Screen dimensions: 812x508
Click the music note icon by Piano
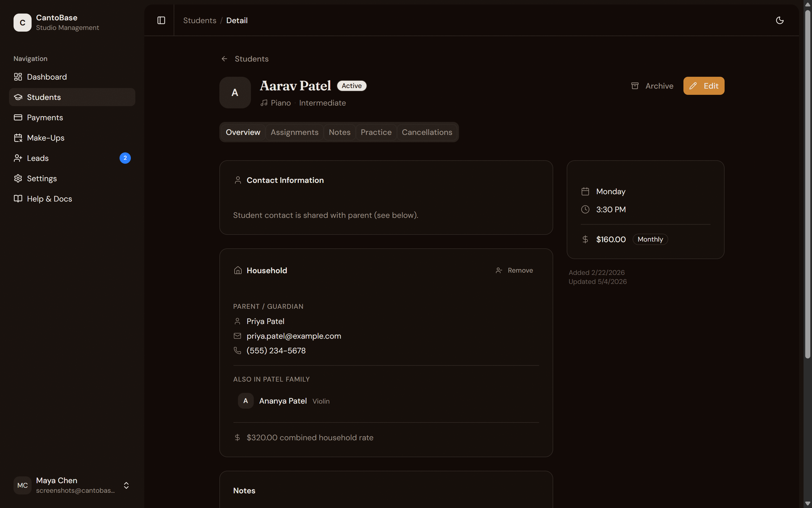click(x=264, y=103)
